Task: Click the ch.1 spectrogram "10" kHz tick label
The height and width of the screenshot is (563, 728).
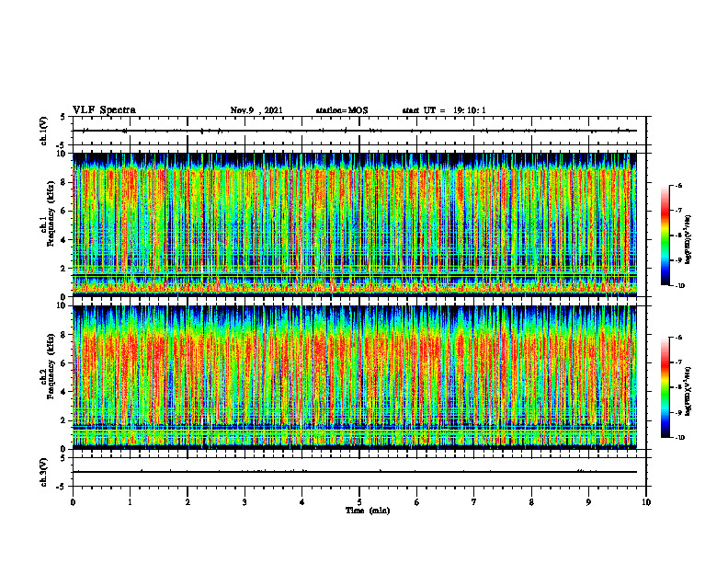Action: click(63, 154)
